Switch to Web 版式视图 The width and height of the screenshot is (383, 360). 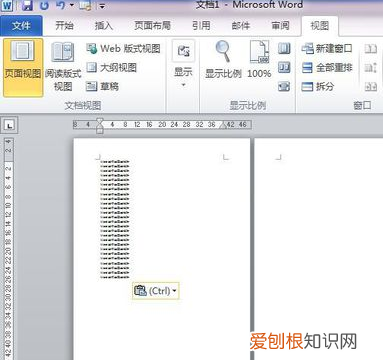[123, 49]
